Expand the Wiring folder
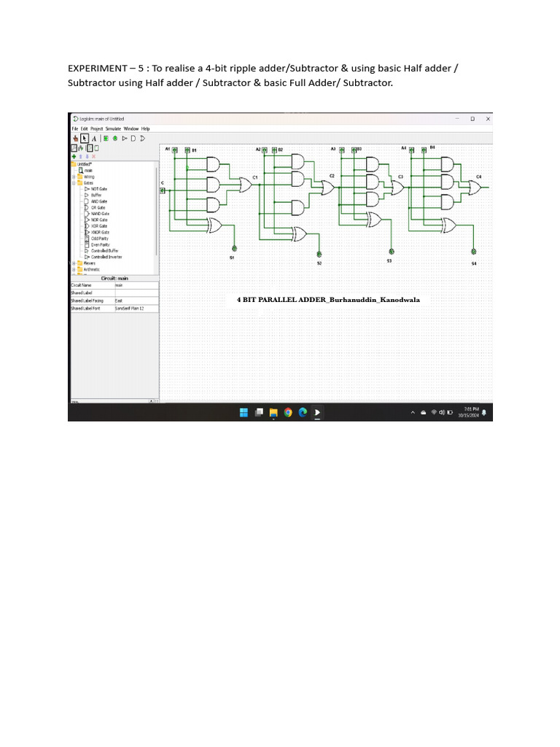This screenshot has height=747, width=560. [x=74, y=177]
